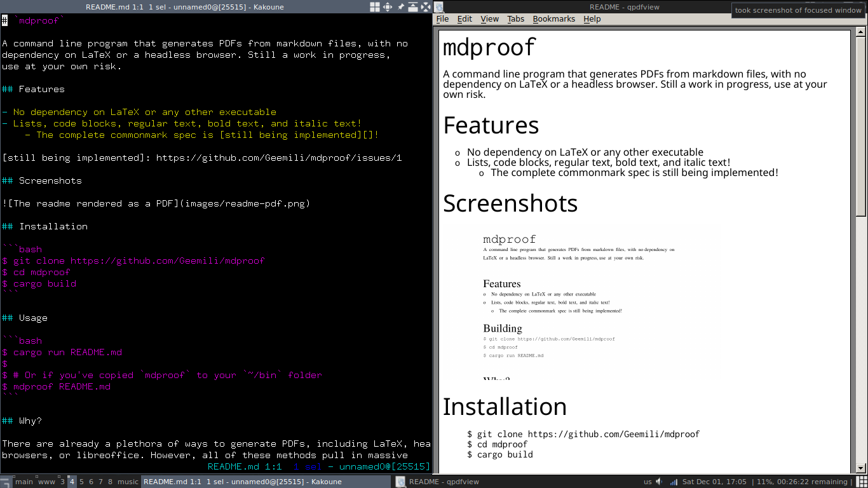Click '## Features' line in Kakoune editor
The image size is (868, 488).
[33, 90]
